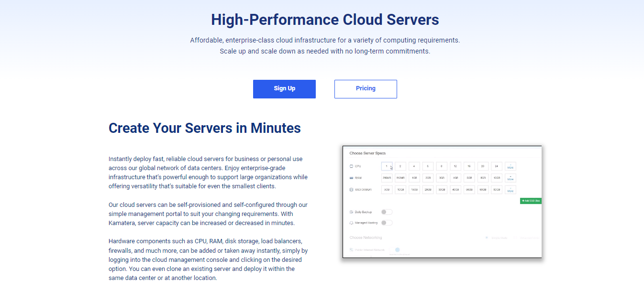The height and width of the screenshot is (291, 644).
Task: Select 4GB in the RAM row
Action: click(x=455, y=178)
